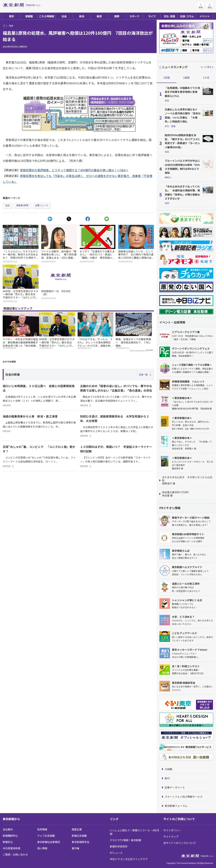Image resolution: width=216 pixels, height=868 pixels.
Task: Switch ranking to 1カ月 tab
Action: pyautogui.click(x=206, y=78)
